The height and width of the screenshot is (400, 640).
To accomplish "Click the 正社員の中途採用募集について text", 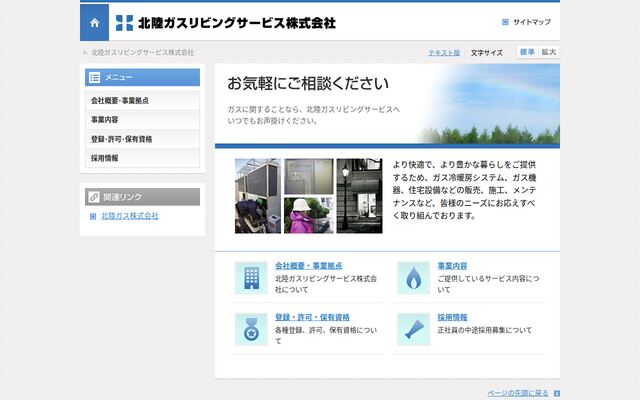I will (x=485, y=330).
